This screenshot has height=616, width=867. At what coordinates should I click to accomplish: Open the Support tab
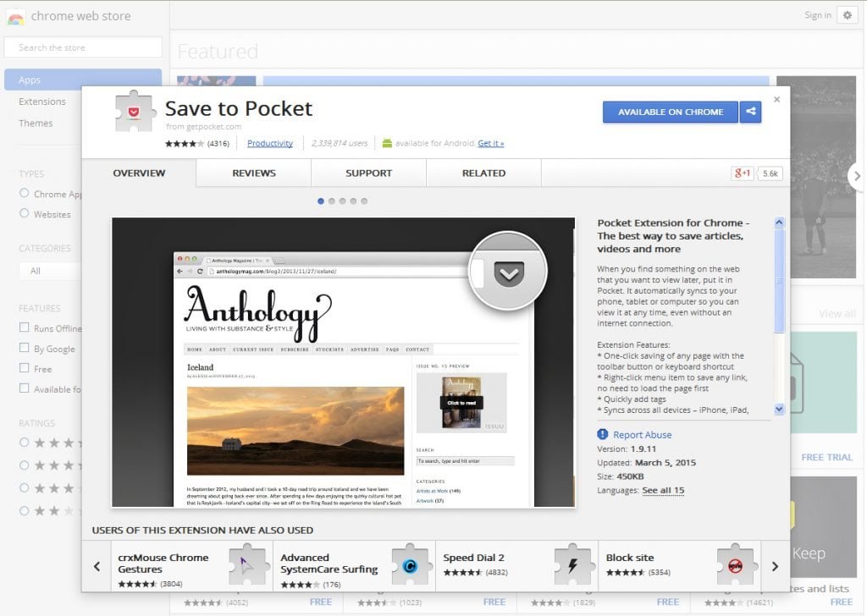click(x=369, y=173)
